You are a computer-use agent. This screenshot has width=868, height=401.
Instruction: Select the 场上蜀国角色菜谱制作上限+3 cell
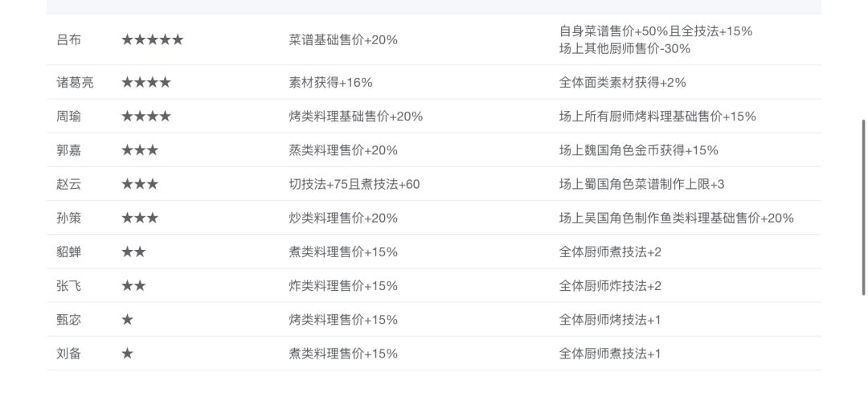[x=641, y=184]
